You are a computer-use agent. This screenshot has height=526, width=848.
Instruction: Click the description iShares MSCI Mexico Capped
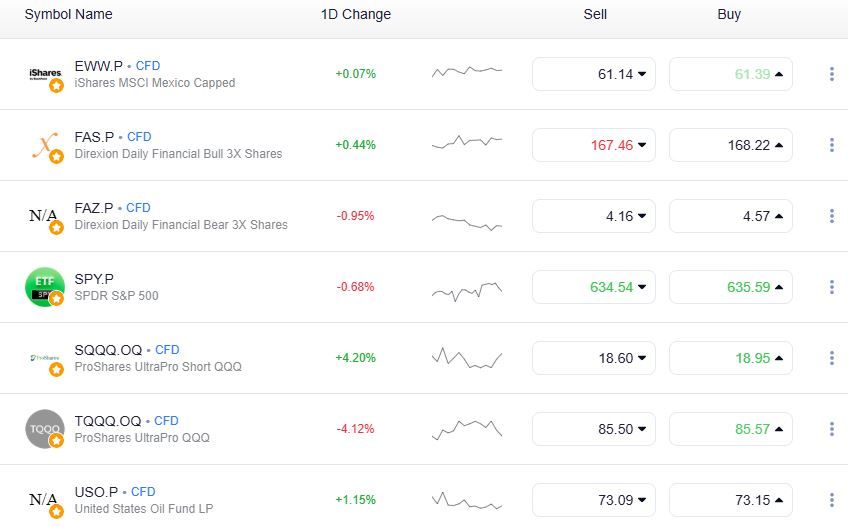[x=155, y=83]
